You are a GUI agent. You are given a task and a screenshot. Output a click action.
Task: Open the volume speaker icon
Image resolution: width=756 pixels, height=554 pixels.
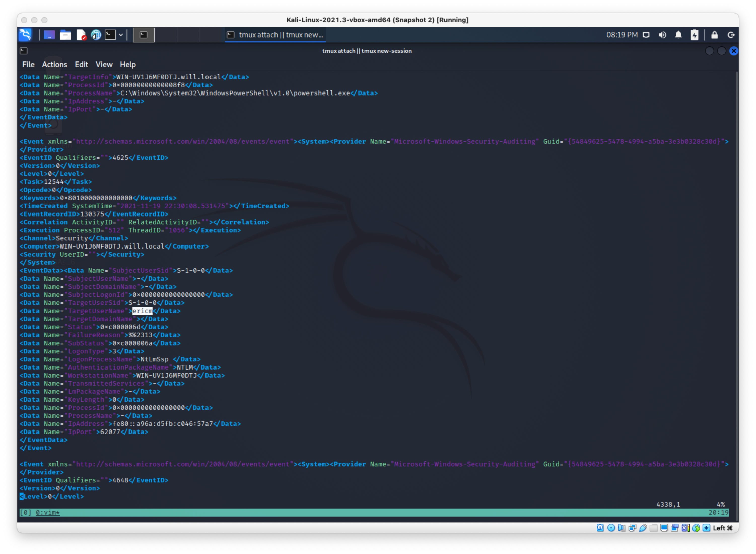[663, 35]
